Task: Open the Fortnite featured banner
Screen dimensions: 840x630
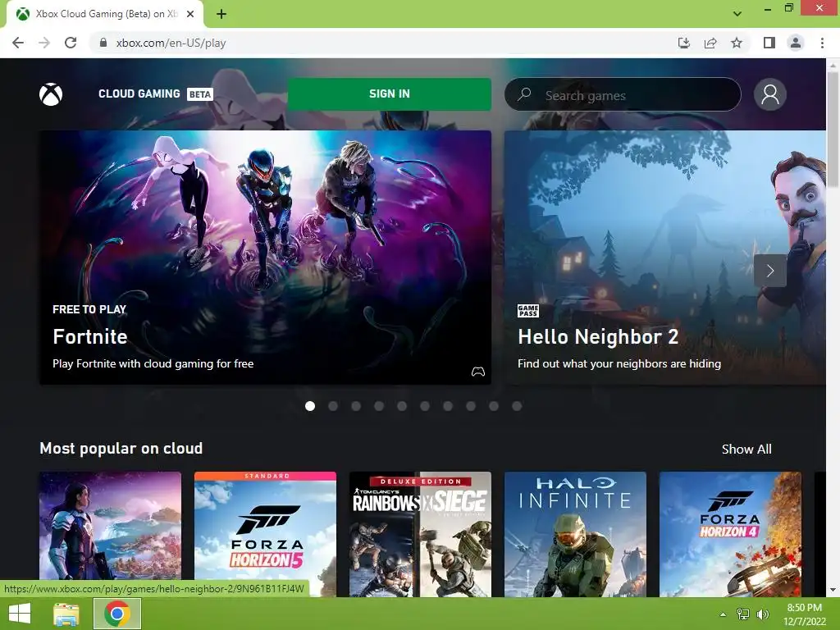Action: 265,257
